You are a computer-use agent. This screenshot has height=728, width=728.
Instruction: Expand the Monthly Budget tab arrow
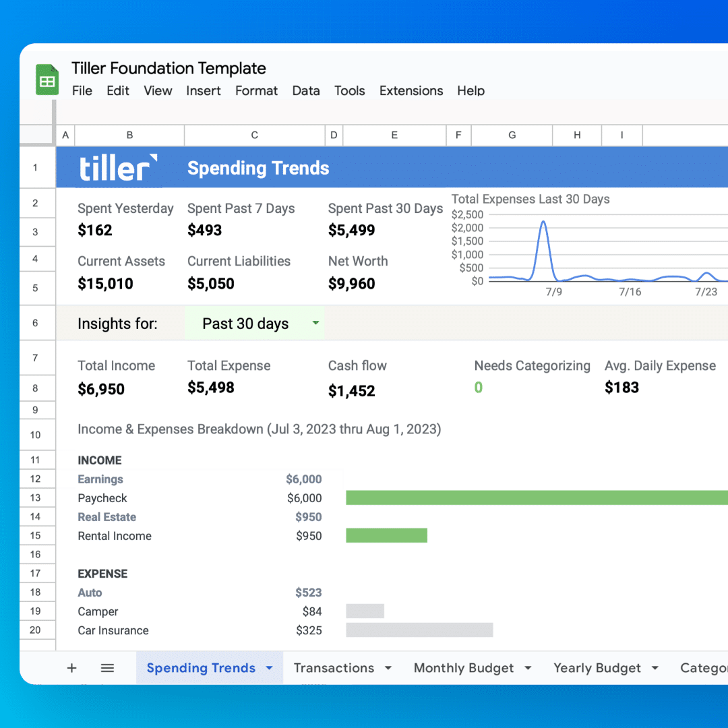tap(528, 668)
